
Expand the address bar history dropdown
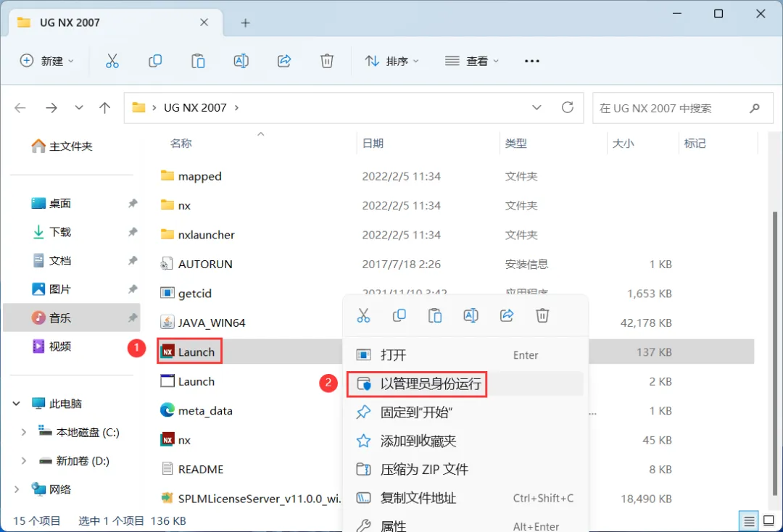(x=536, y=107)
